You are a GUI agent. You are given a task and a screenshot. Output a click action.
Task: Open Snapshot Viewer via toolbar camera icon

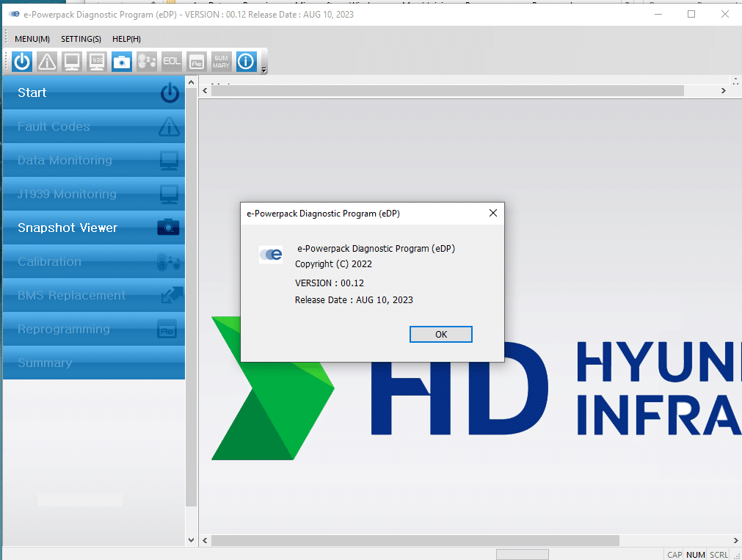(x=122, y=62)
